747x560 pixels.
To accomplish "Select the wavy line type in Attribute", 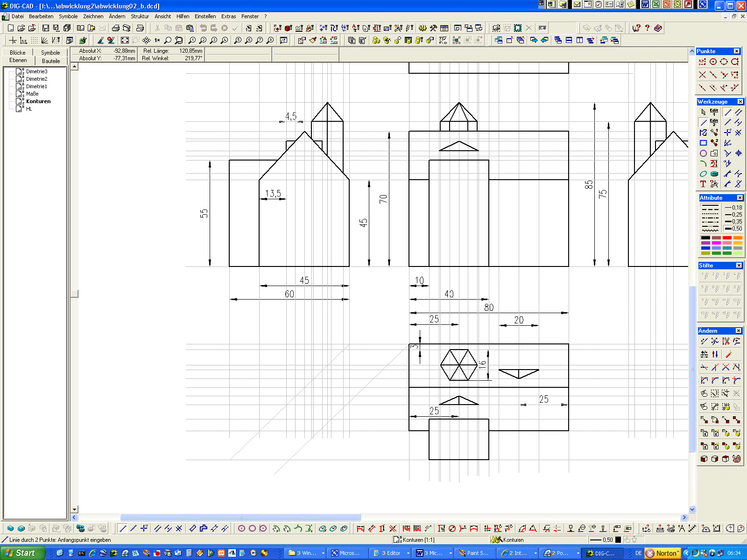I will pyautogui.click(x=710, y=230).
